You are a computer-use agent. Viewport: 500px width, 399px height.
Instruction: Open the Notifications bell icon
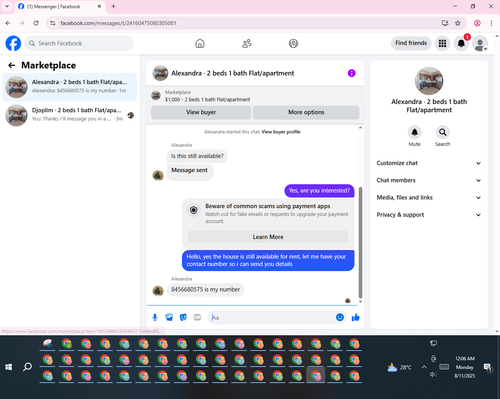[461, 43]
